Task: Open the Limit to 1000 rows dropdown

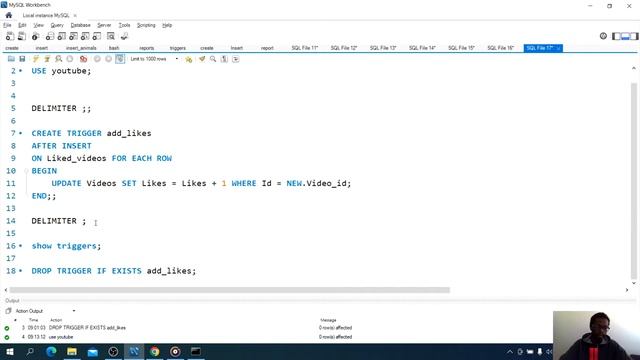Action: tap(154, 59)
